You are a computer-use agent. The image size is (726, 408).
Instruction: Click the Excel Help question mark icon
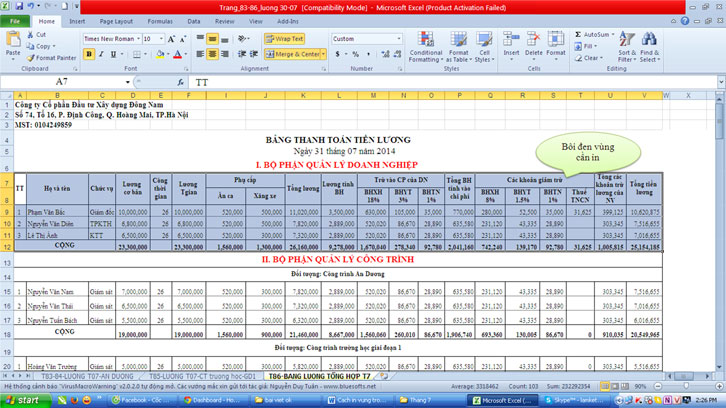685,21
